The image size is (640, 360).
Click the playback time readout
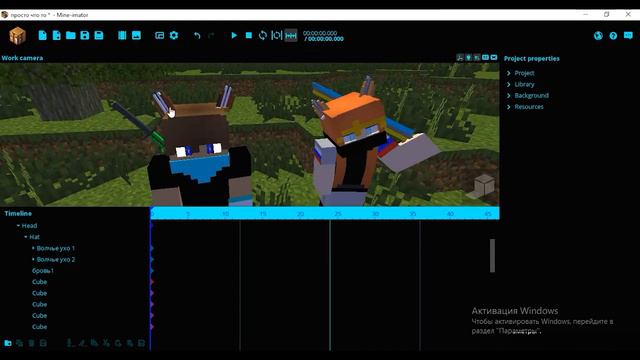[x=323, y=36]
